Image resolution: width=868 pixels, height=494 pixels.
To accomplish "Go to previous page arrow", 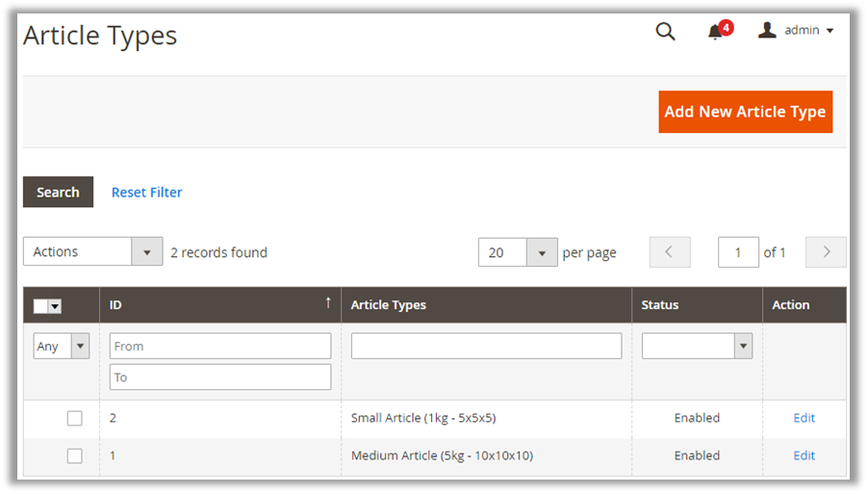I will pyautogui.click(x=670, y=252).
